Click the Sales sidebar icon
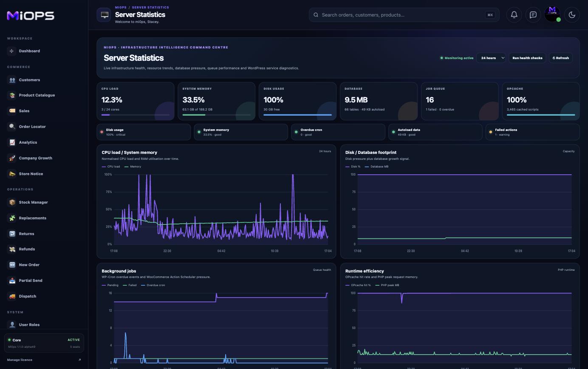 [x=12, y=111]
